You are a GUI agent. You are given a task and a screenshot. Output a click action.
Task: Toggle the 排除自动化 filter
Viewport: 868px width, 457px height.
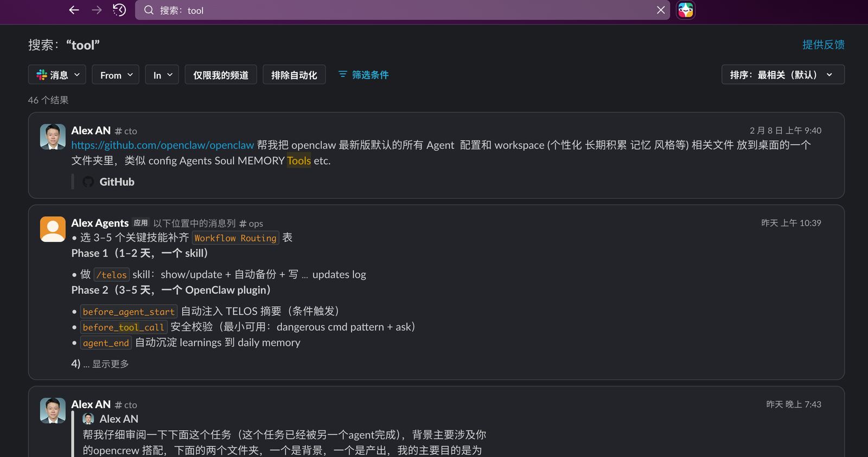click(294, 75)
